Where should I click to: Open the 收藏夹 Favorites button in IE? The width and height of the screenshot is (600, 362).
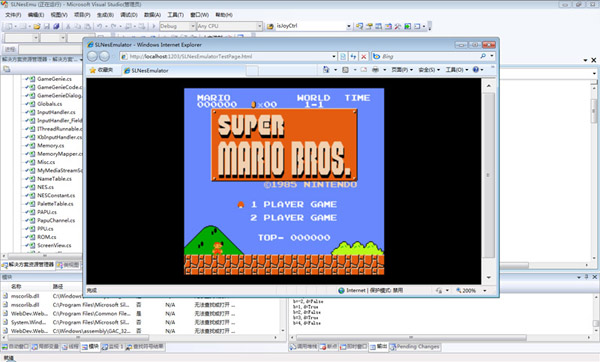pyautogui.click(x=101, y=70)
